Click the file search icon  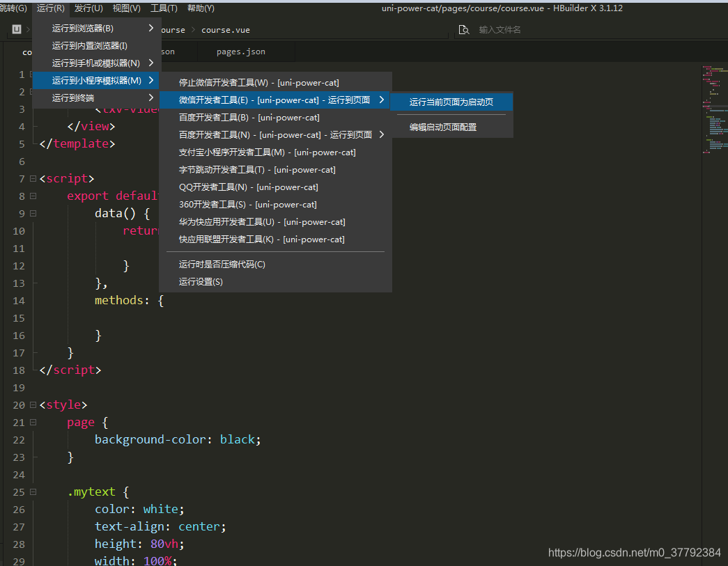(464, 30)
